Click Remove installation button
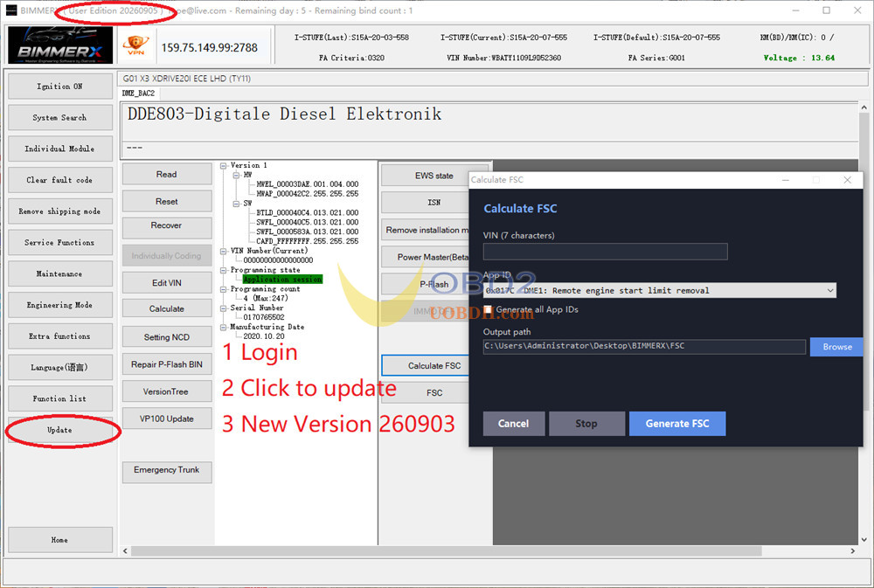Viewport: 874px width, 588px height. (x=426, y=230)
